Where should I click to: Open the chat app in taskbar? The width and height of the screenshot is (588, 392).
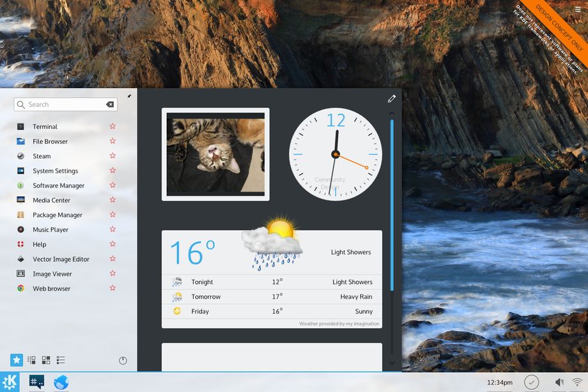[37, 382]
